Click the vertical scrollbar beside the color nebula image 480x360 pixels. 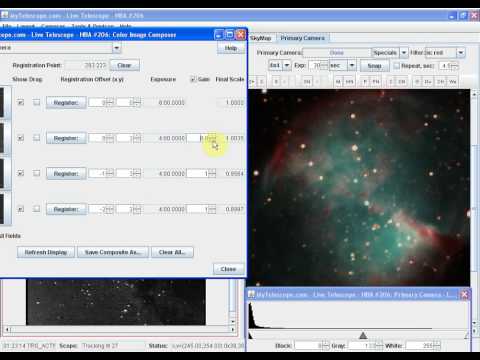click(x=475, y=208)
